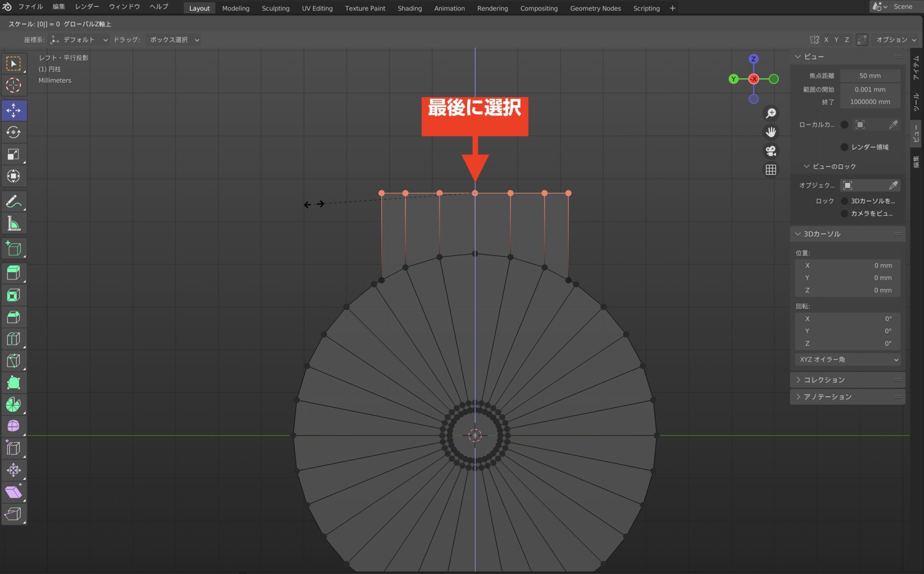This screenshot has width=924, height=574.
Task: Open the ボックス選択 drag dropdown
Action: [174, 40]
